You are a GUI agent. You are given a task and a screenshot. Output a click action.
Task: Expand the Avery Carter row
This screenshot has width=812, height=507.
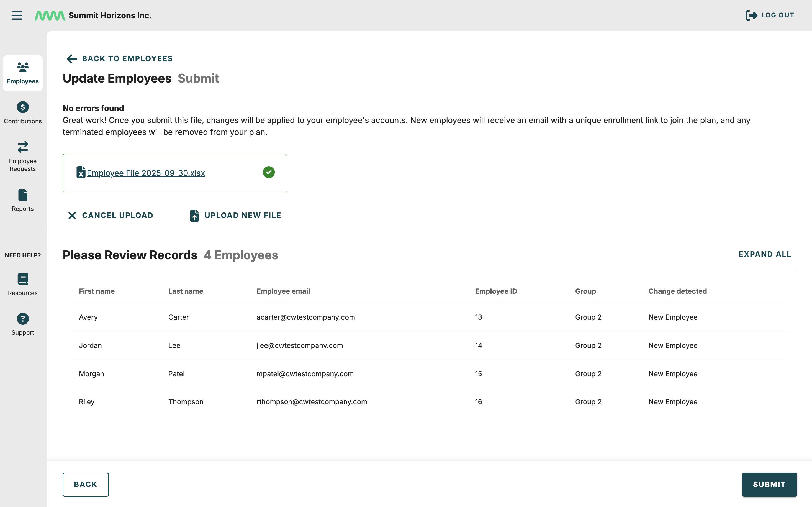(430, 317)
